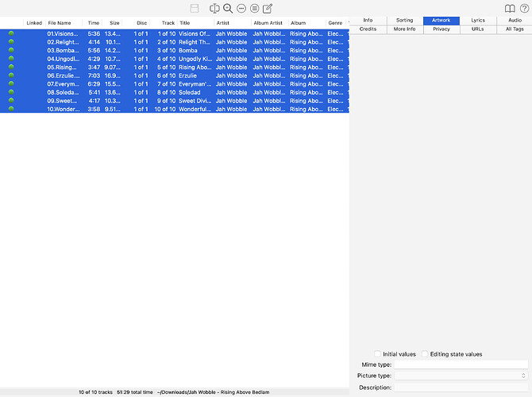Click green status dot for 05.Rising
The image size is (532, 397).
11,67
